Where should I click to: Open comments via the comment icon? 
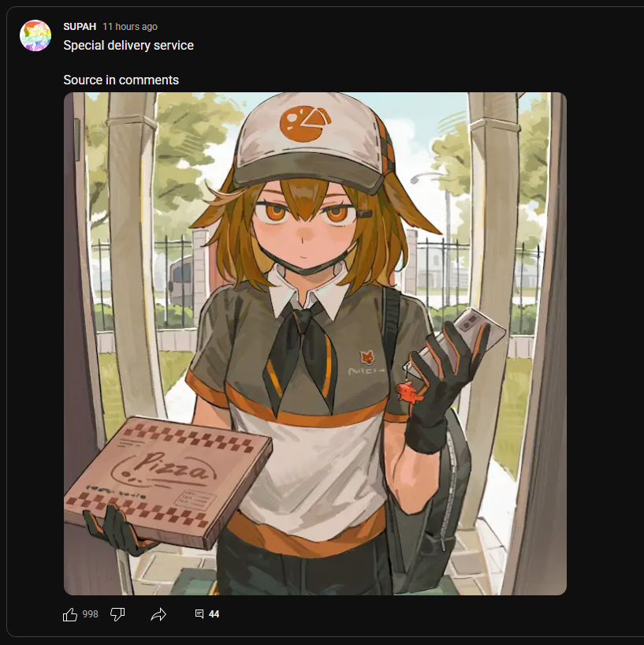(199, 614)
